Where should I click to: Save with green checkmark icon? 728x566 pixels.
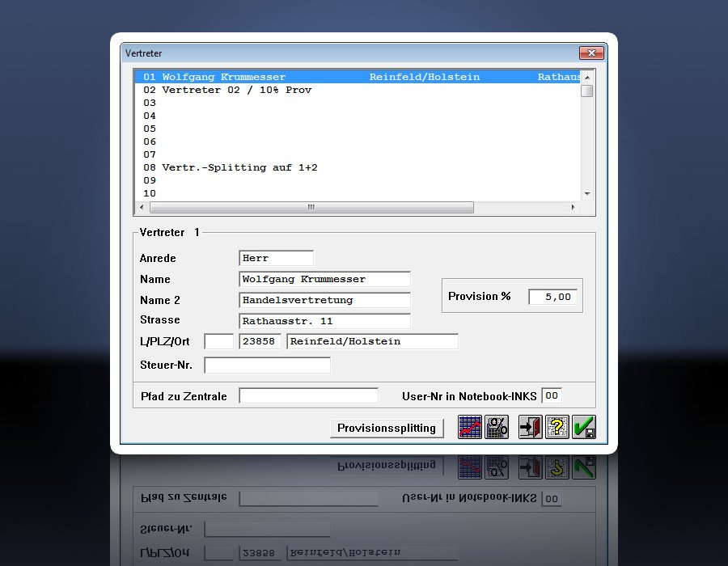[x=584, y=427]
